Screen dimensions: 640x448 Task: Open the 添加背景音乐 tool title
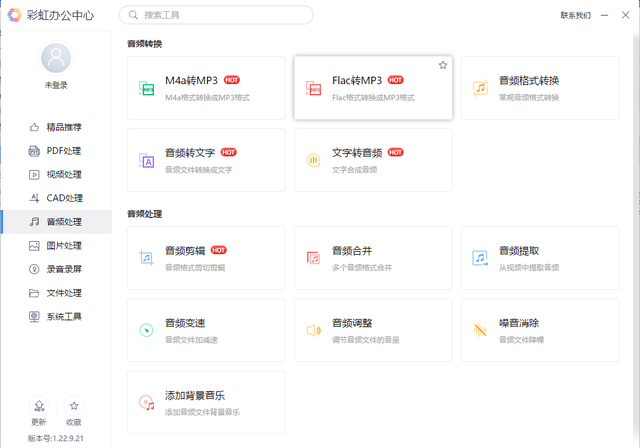pos(195,395)
